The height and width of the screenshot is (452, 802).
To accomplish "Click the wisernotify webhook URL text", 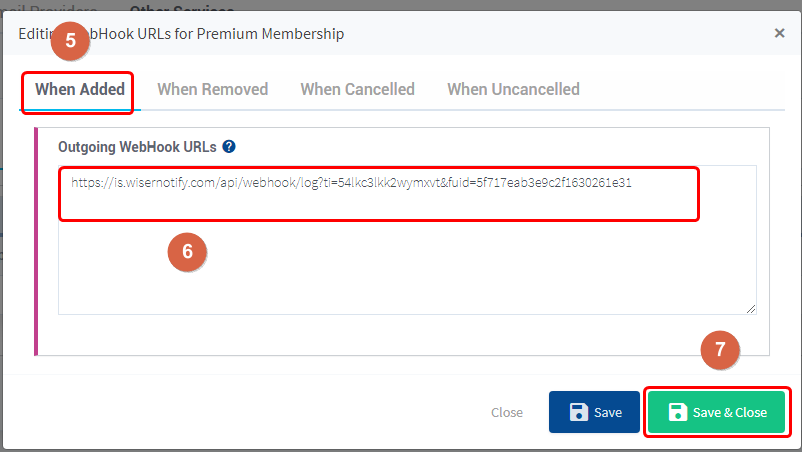I will [x=351, y=183].
